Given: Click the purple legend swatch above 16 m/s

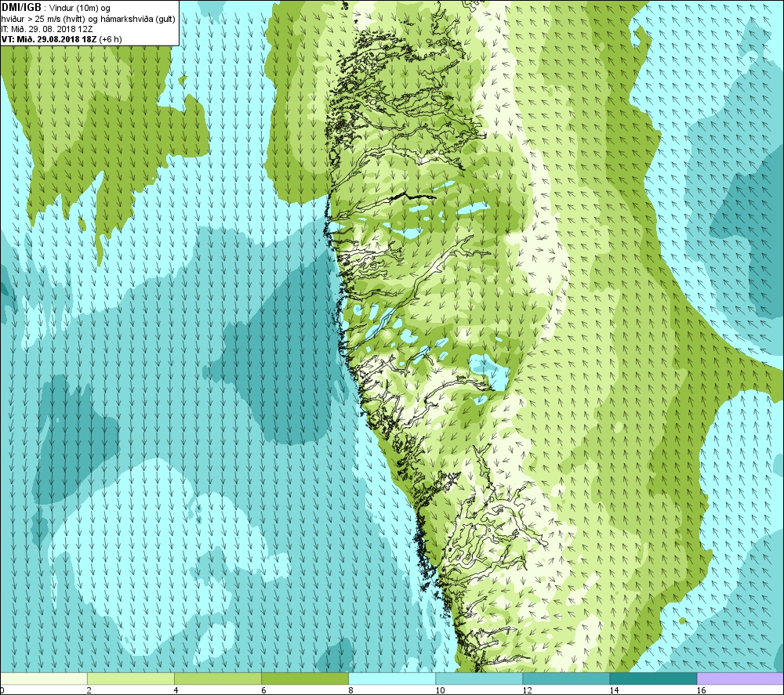Looking at the screenshot, I should (x=740, y=679).
